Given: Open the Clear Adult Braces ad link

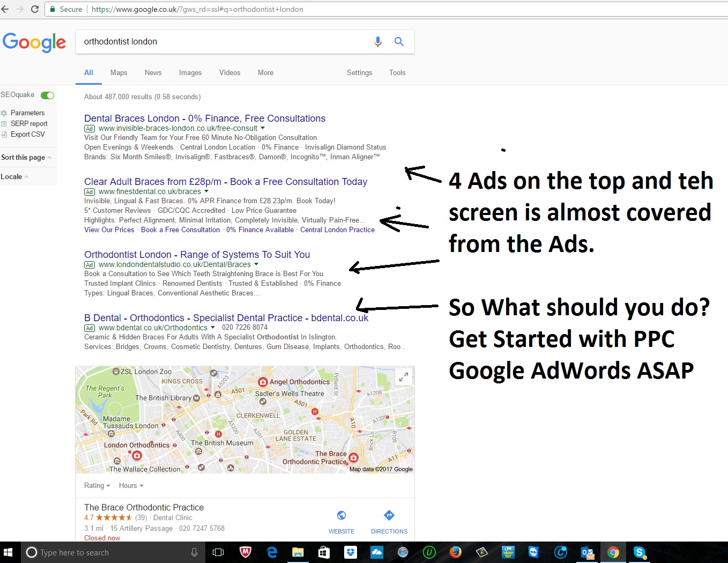Looking at the screenshot, I should [226, 182].
